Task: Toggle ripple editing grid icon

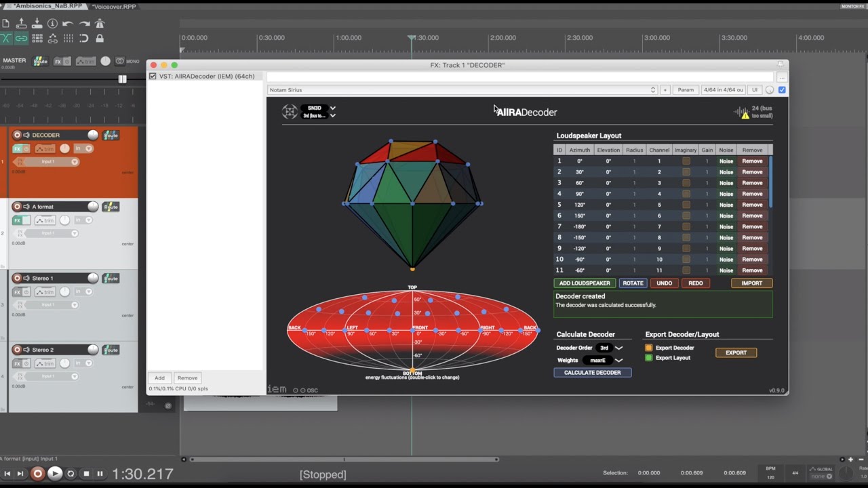Action: (37, 39)
